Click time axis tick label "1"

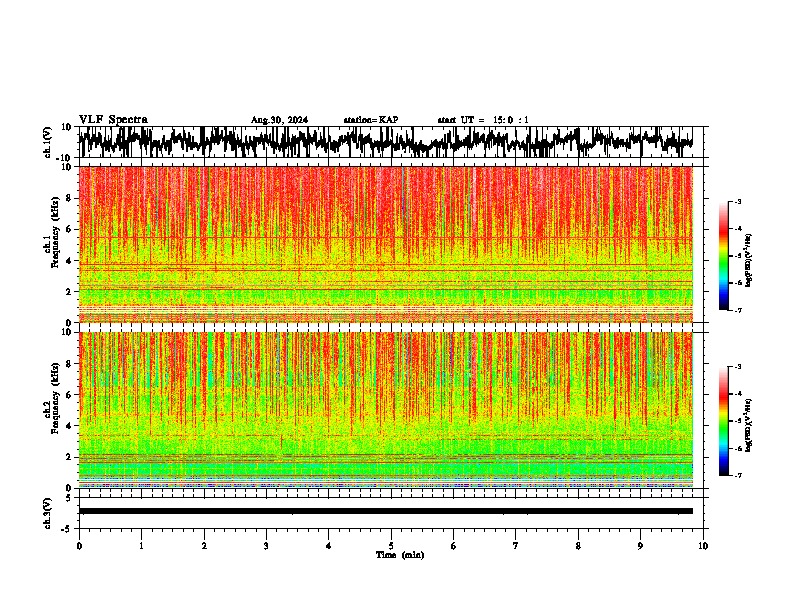point(141,546)
